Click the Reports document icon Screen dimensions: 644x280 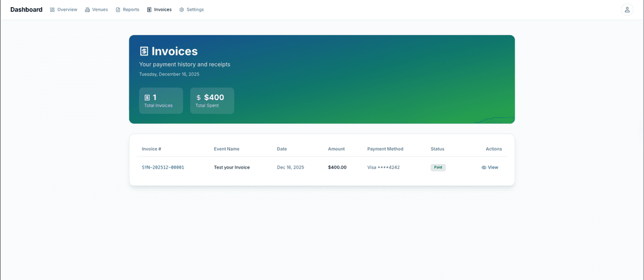click(118, 10)
